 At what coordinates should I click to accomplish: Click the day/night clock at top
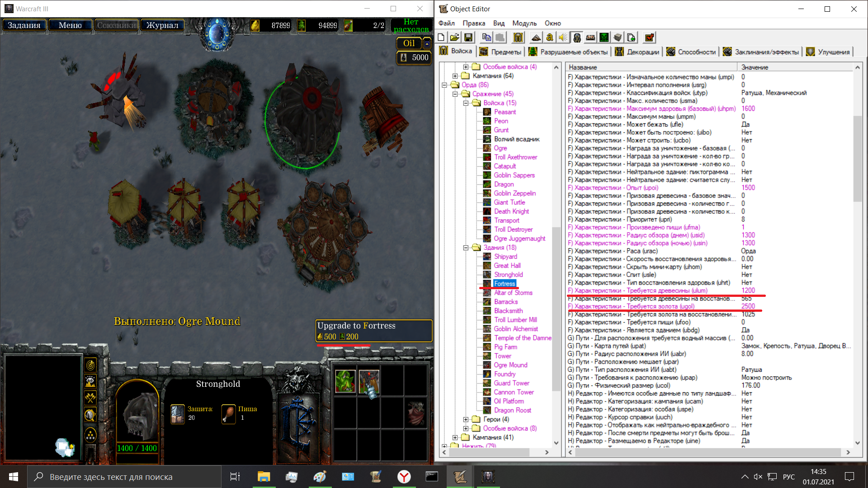(217, 34)
